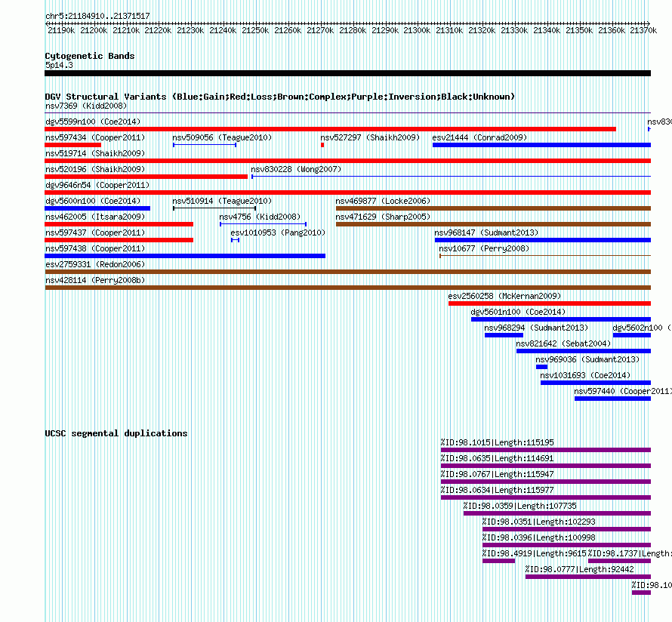This screenshot has width=672, height=622.
Task: Select the nsv4756 (Kidd2008) label
Action: 260,217
